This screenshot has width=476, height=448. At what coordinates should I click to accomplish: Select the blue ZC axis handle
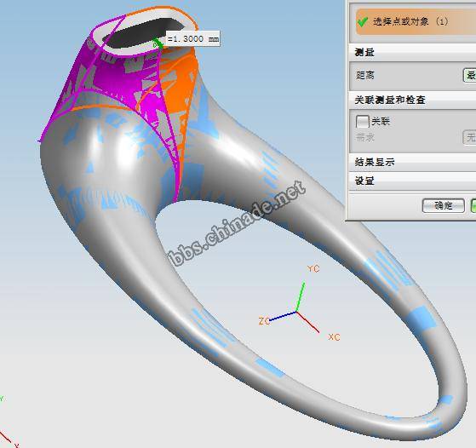(x=283, y=316)
